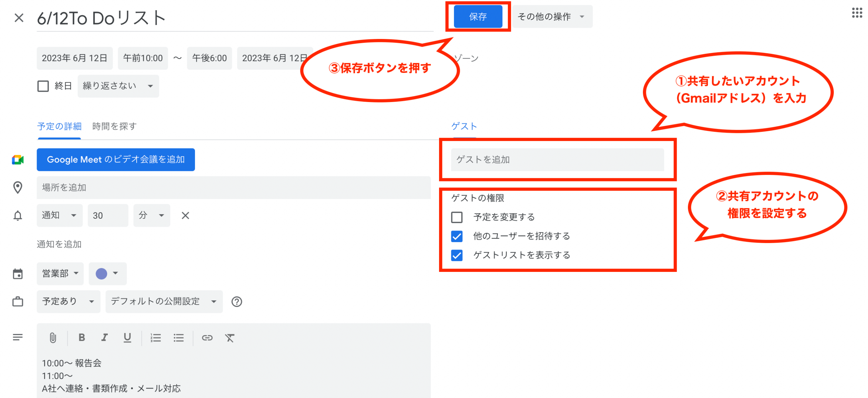Insert a numbered list
Screen dimensions: 868x398
[156, 338]
